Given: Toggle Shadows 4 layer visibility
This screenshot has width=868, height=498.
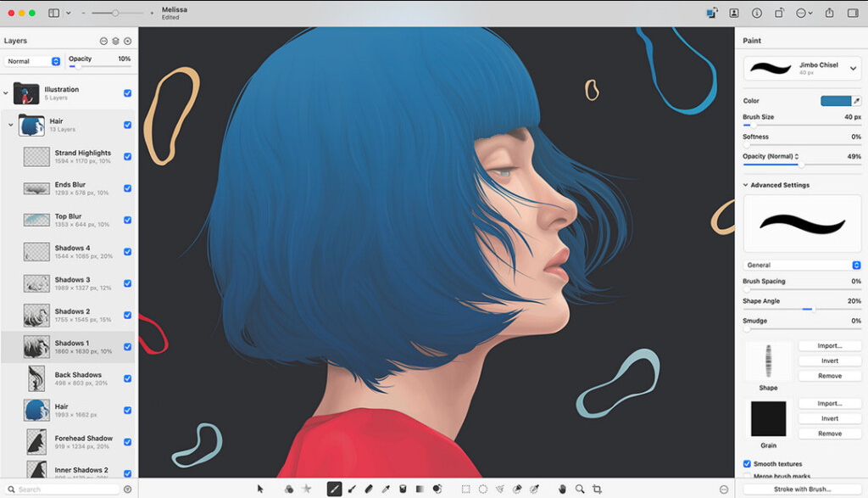Looking at the screenshot, I should (128, 251).
